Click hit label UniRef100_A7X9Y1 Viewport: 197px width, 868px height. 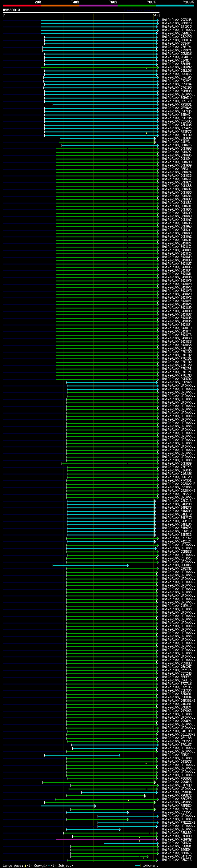[x=177, y=50]
